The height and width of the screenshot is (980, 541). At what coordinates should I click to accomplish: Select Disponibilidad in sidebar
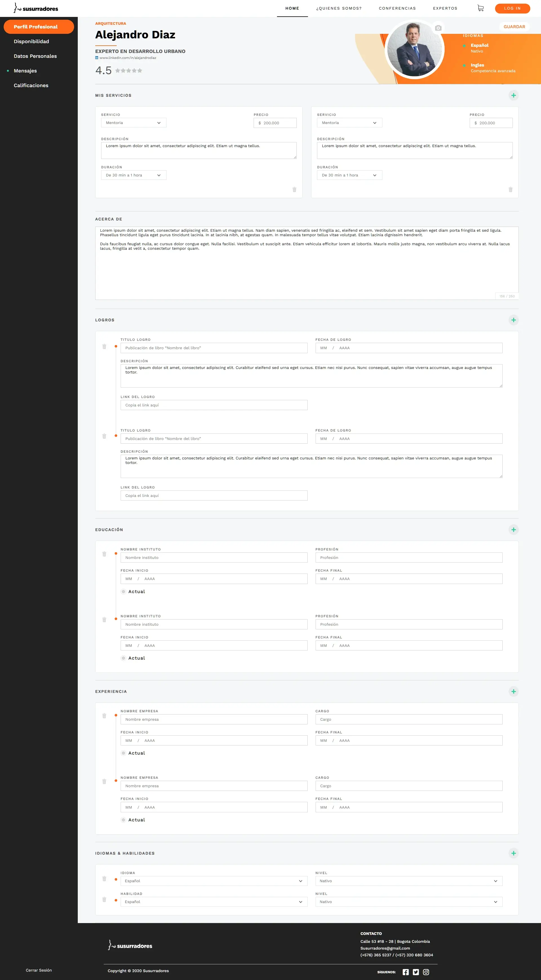(31, 41)
